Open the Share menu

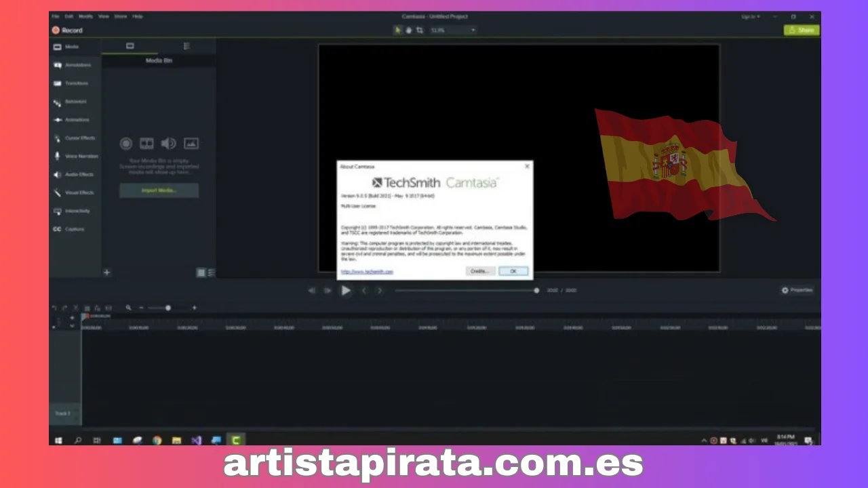(x=121, y=16)
